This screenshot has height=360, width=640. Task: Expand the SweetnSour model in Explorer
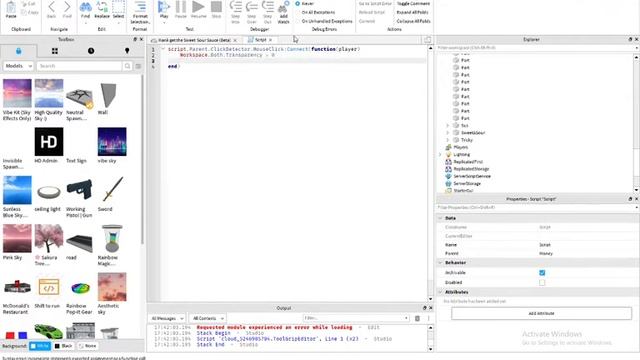pyautogui.click(x=447, y=133)
